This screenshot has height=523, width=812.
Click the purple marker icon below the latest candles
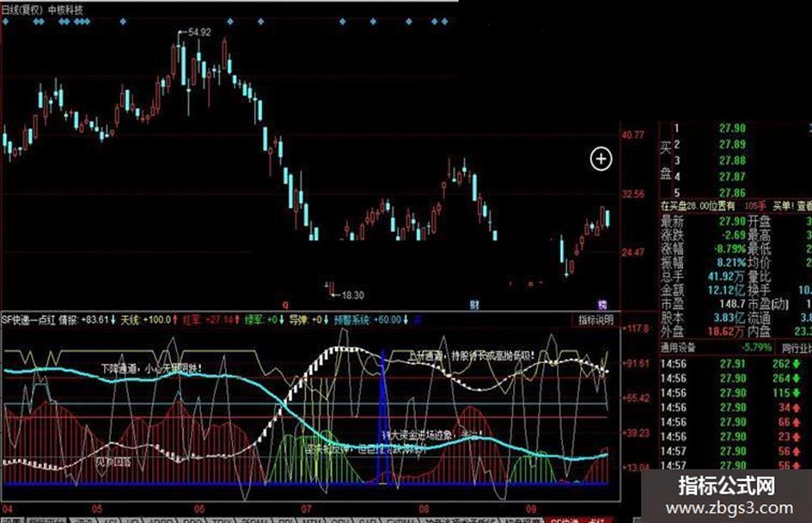(x=601, y=305)
